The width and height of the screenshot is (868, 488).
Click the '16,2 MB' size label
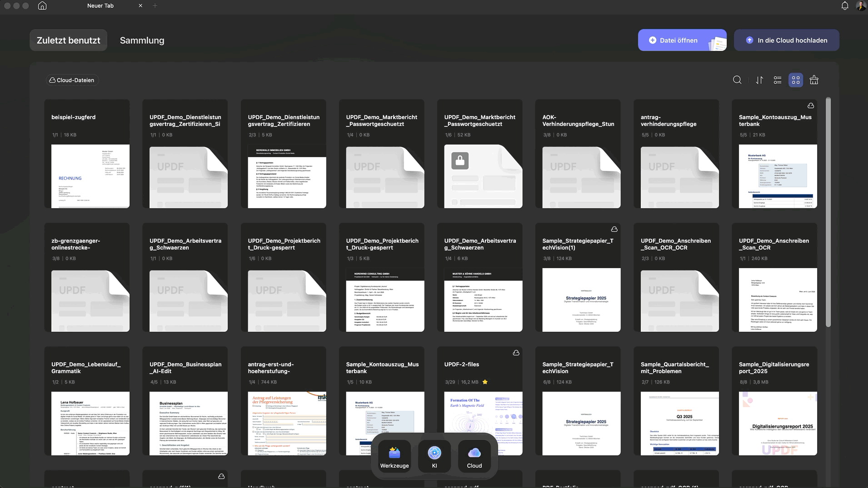coord(470,382)
